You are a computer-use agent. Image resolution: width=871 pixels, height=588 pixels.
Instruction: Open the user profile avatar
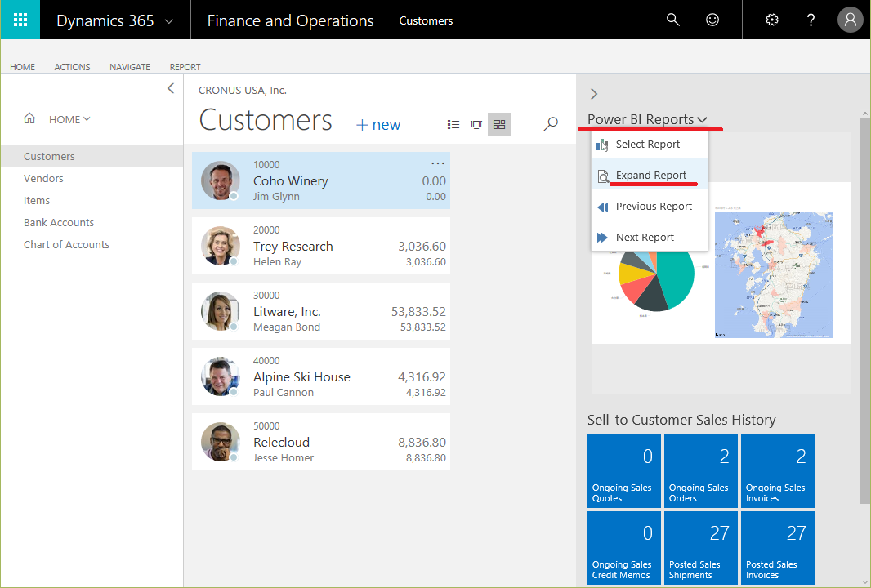coord(850,20)
